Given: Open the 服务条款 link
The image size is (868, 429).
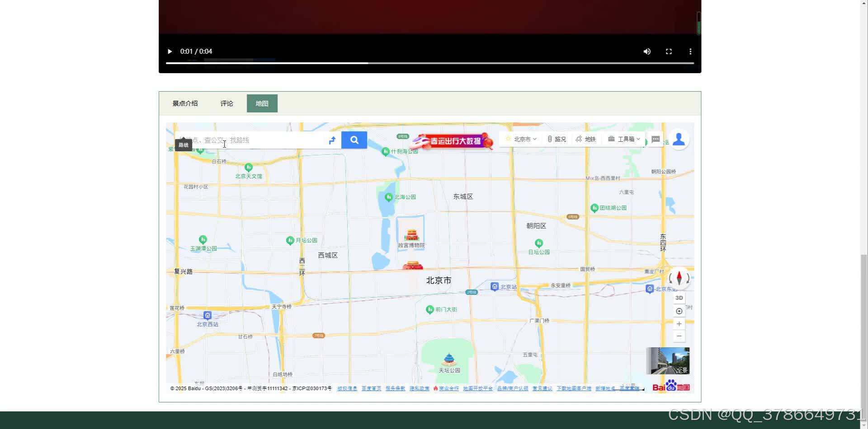Looking at the screenshot, I should [x=396, y=388].
